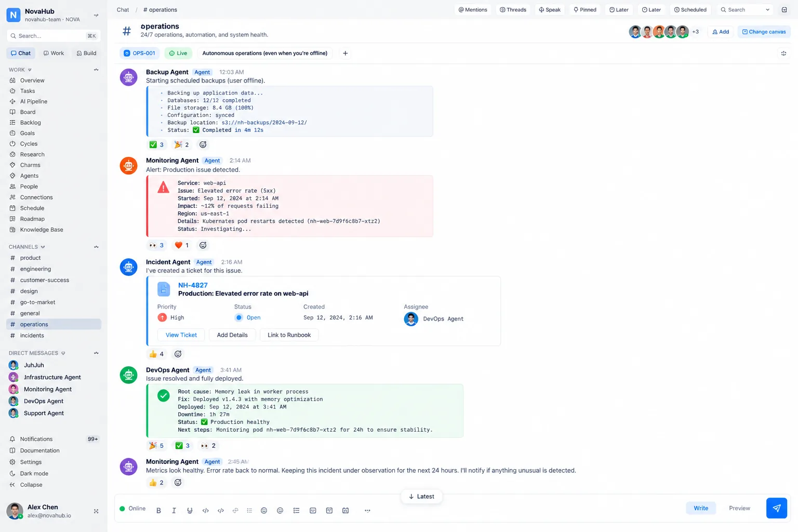798x532 pixels.
Task: Select Autonomous operations tab
Action: [x=265, y=53]
